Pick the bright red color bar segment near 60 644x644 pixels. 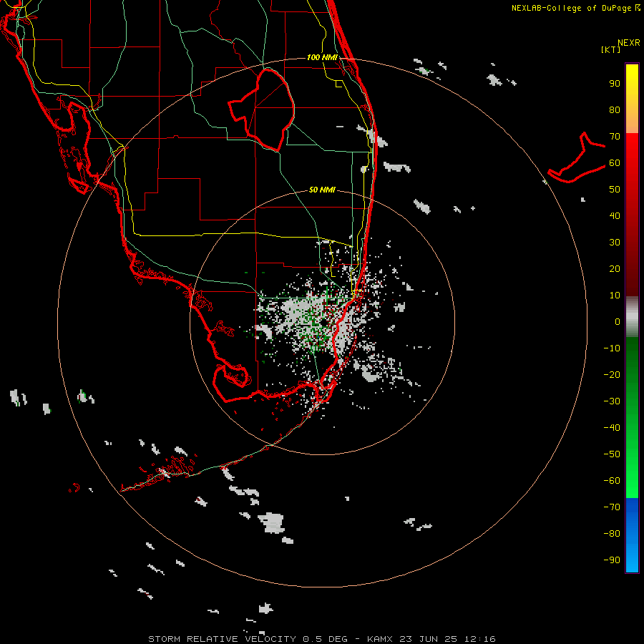click(x=632, y=163)
